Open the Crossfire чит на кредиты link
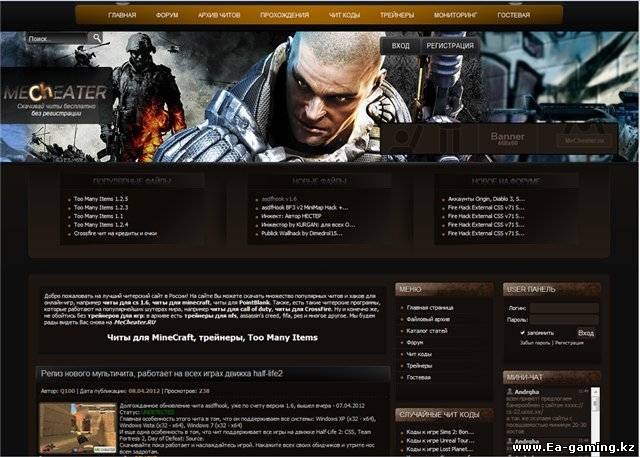Screen dimensions: 640x457 [115, 234]
